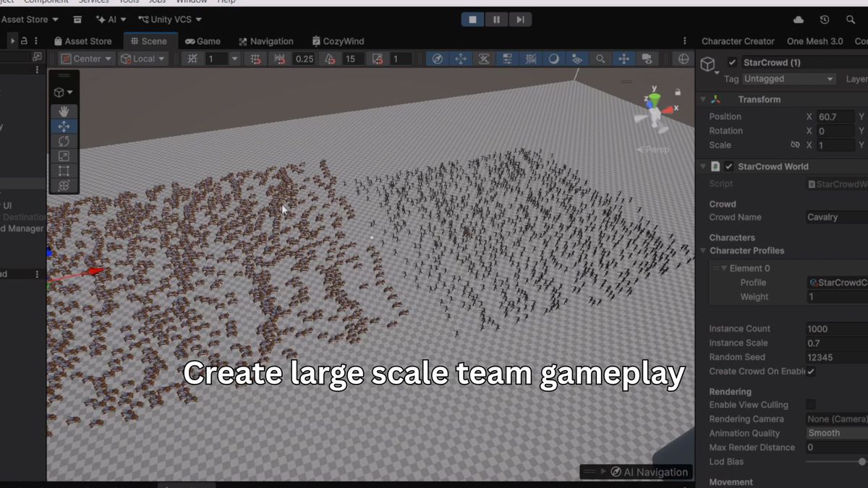
Task: Select the Rotate tool
Action: click(64, 141)
